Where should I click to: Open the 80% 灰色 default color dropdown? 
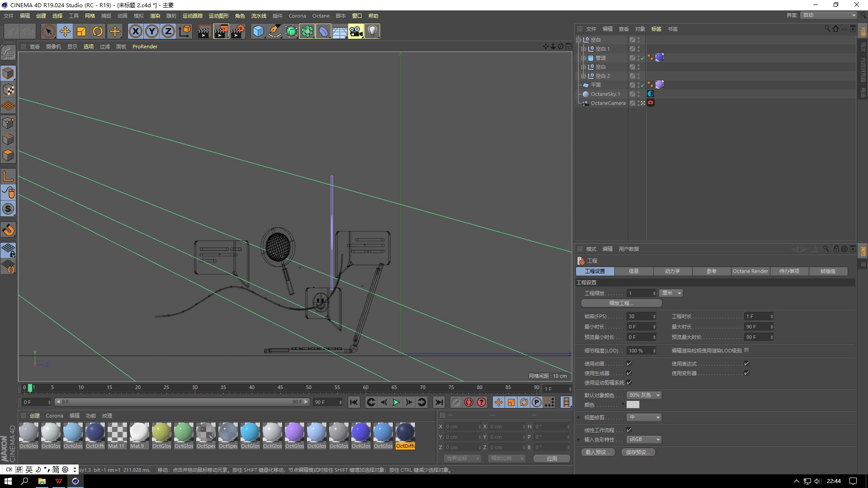(644, 395)
